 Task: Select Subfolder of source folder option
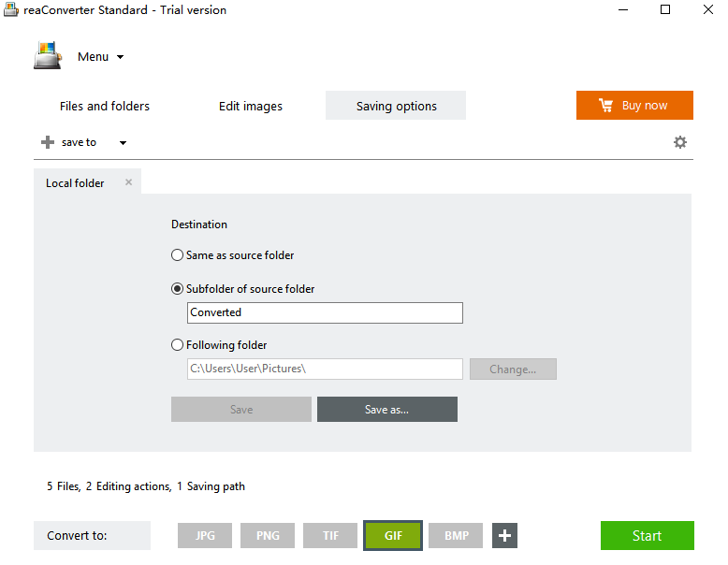[177, 289]
